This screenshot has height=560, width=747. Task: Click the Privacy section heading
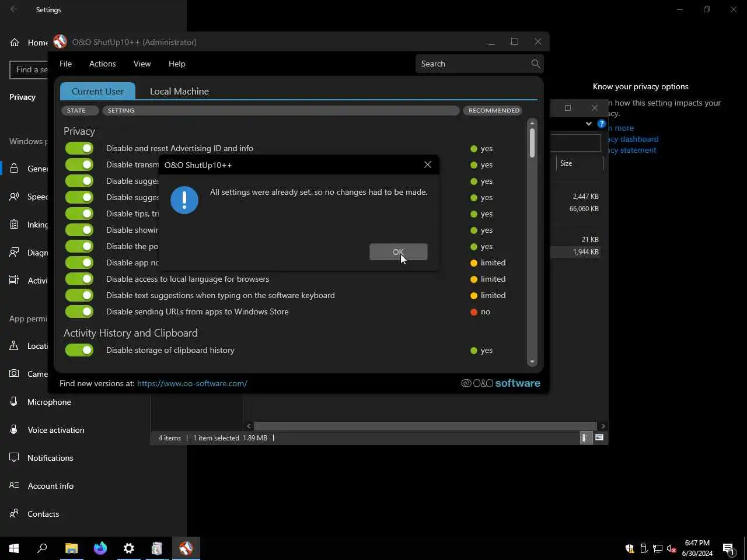[79, 131]
